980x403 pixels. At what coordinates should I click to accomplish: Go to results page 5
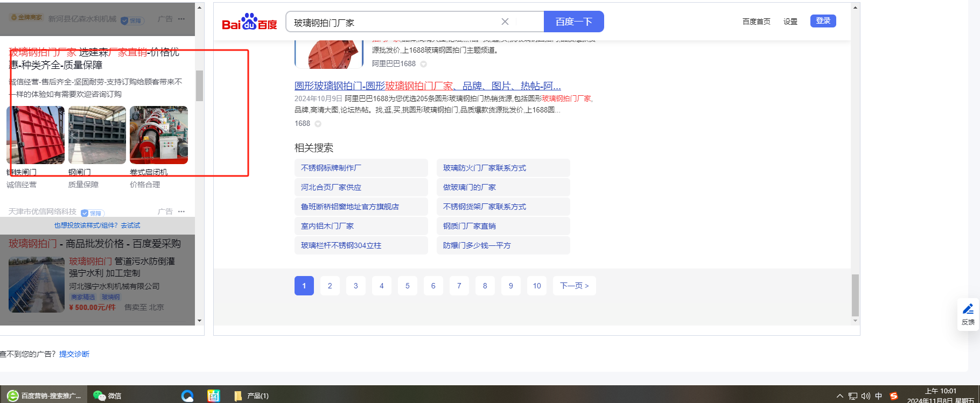(408, 286)
